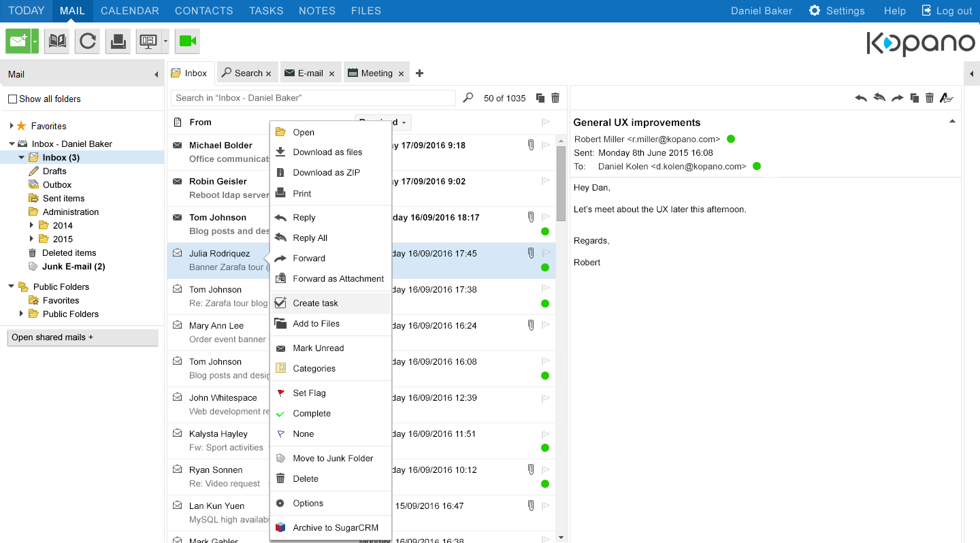This screenshot has height=543, width=980.
Task: Toggle flag on Robin Geisler email
Action: (x=545, y=181)
